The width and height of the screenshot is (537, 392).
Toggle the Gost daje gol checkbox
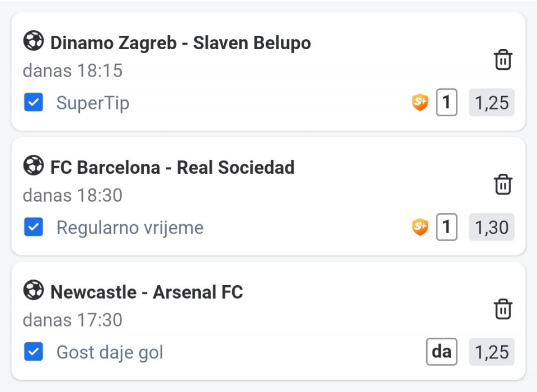pos(34,352)
